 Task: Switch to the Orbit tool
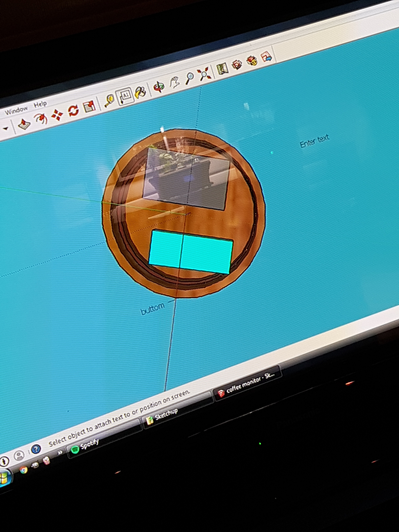[159, 87]
